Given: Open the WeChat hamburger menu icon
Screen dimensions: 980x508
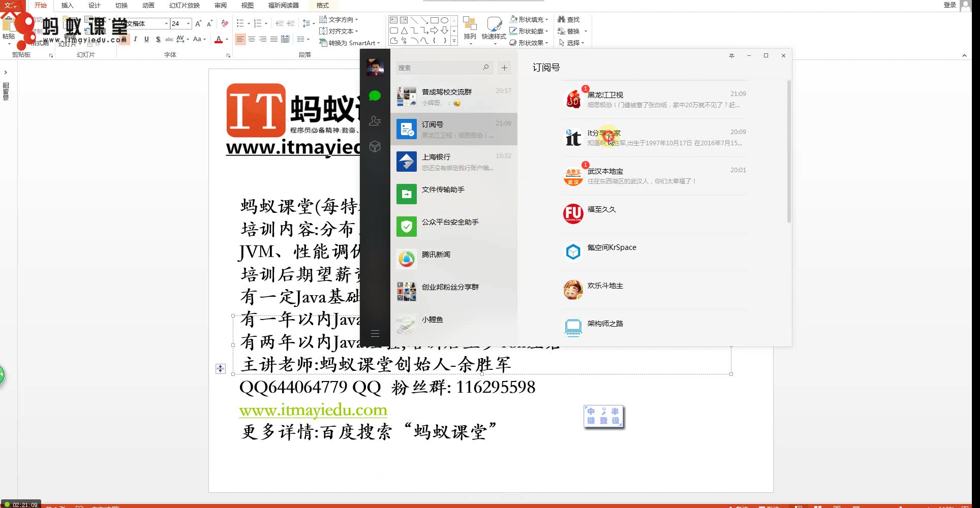Looking at the screenshot, I should pyautogui.click(x=375, y=334).
